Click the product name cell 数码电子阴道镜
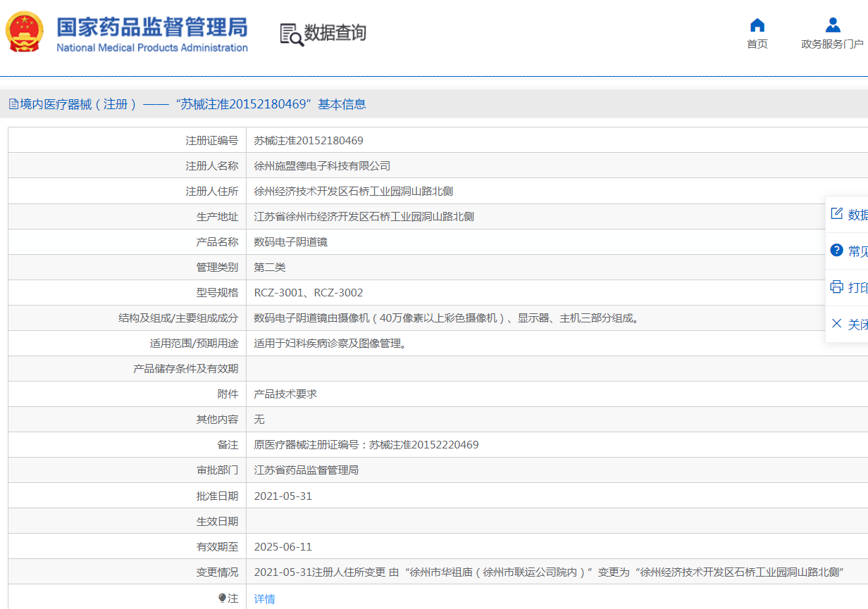Image resolution: width=868 pixels, height=609 pixels. pos(290,242)
